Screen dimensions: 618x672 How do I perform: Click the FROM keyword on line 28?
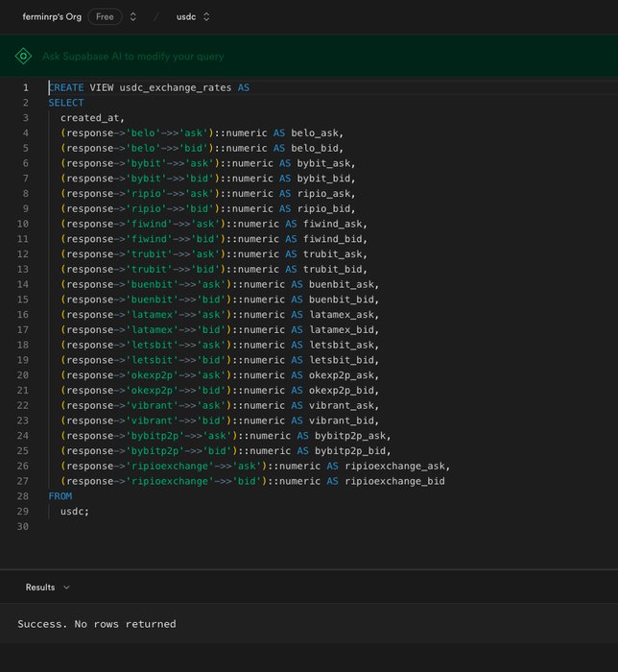pos(59,496)
